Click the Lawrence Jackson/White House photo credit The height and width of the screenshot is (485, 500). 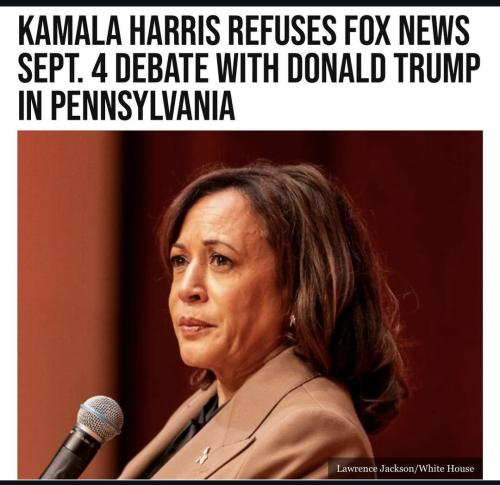click(405, 468)
